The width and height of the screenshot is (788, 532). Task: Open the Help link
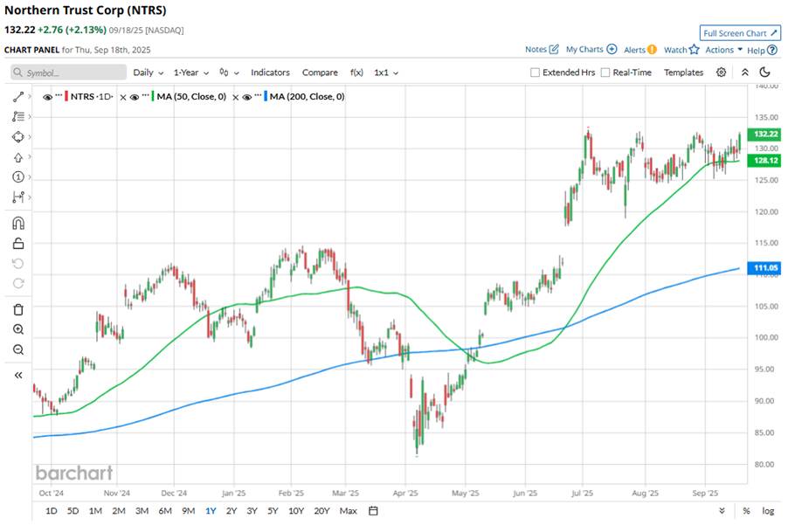[x=762, y=51]
